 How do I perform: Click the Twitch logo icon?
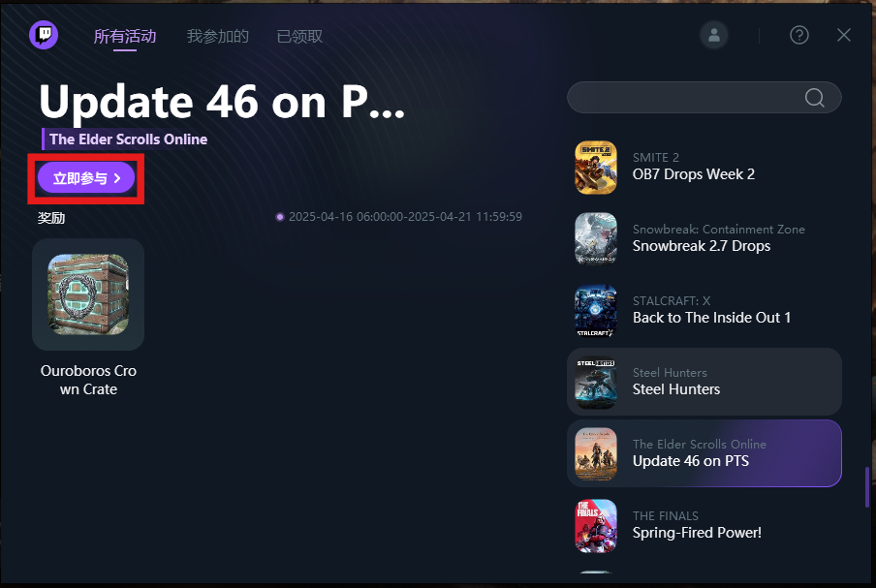pyautogui.click(x=44, y=35)
